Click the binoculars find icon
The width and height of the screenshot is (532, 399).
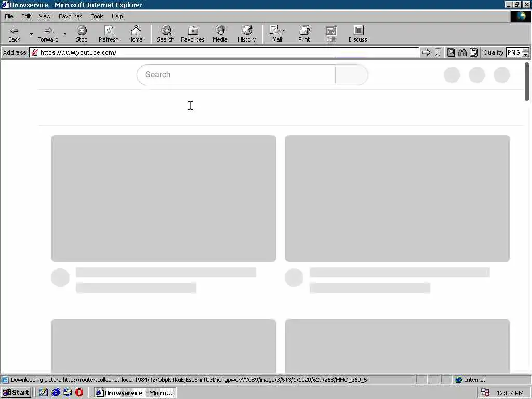[462, 52]
